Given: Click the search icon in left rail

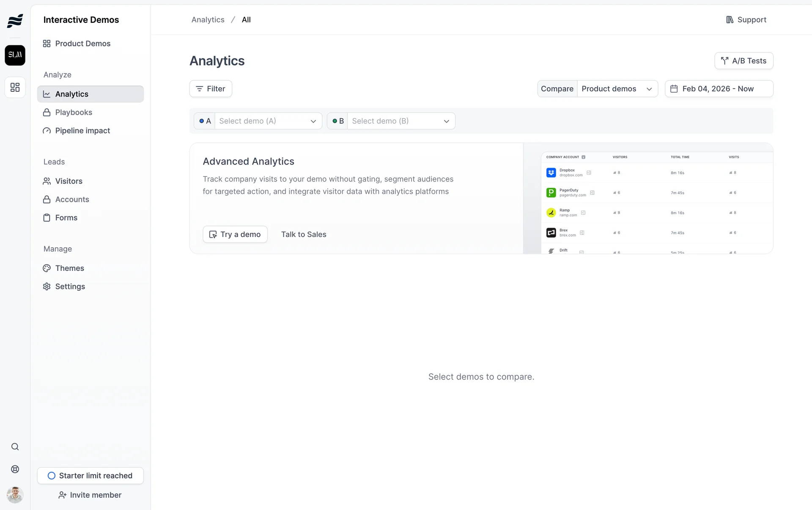Looking at the screenshot, I should (x=15, y=447).
